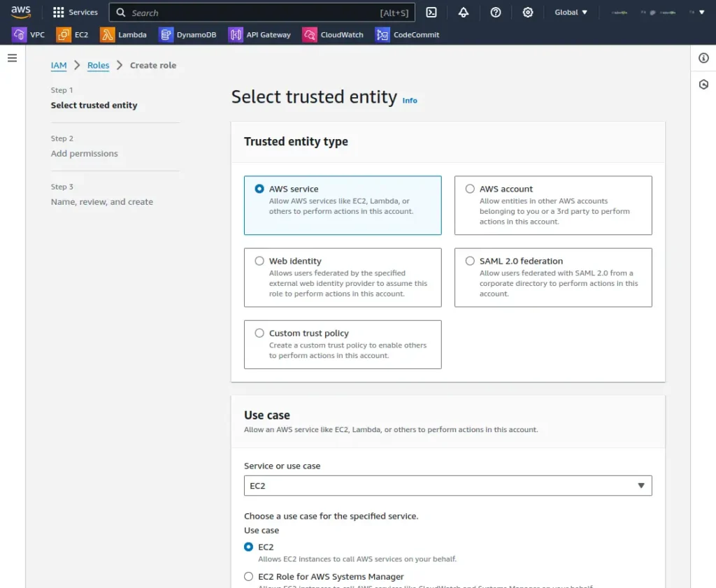Expand the Service or use case dropdown
716x588 pixels.
447,485
